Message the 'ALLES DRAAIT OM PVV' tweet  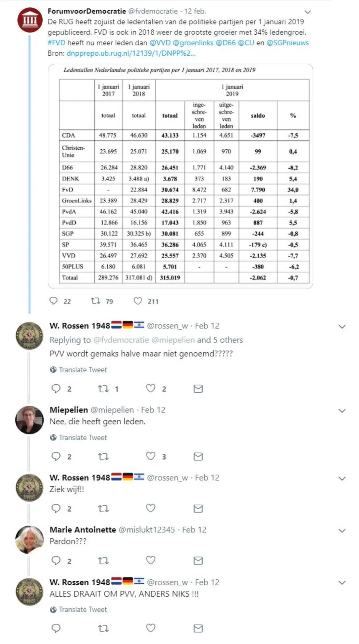coord(198,628)
